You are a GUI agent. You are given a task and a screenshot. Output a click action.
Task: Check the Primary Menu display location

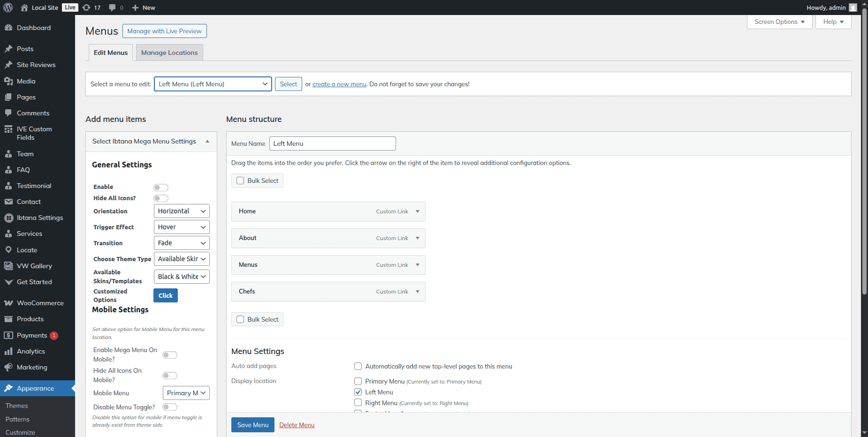[358, 381]
